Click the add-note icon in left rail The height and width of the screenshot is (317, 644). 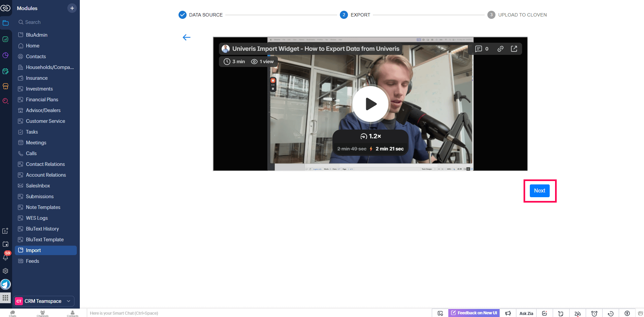5,231
